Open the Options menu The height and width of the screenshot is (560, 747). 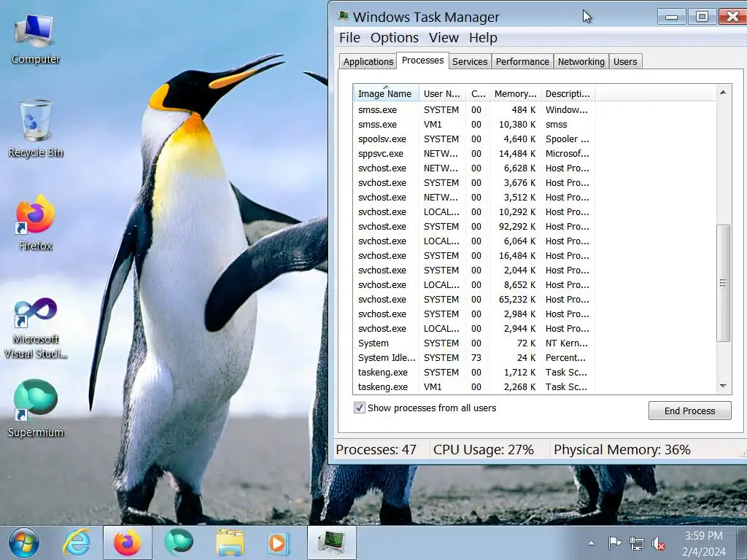(395, 38)
